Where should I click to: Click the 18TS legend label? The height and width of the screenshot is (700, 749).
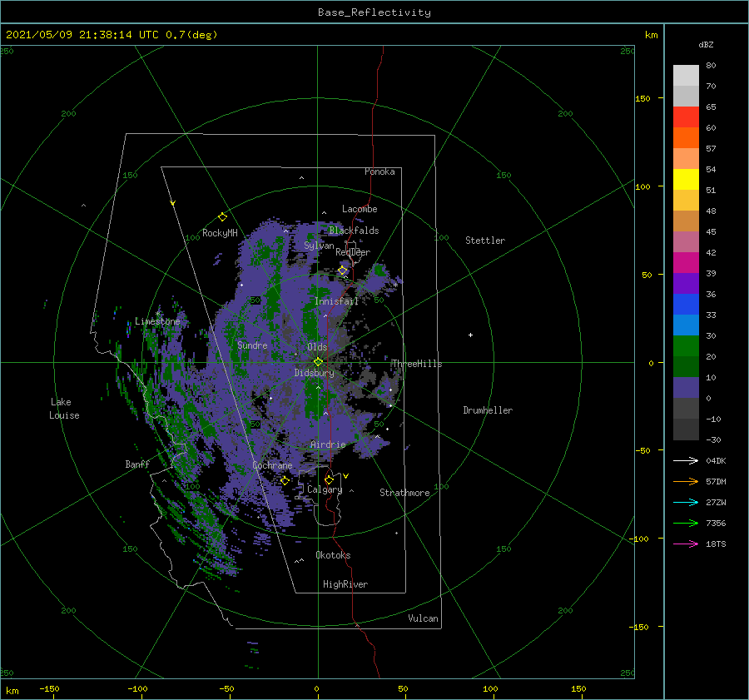point(716,544)
